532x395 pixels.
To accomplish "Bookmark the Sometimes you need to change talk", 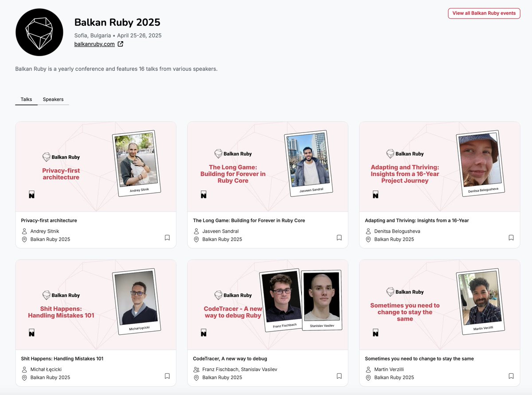I will tap(511, 376).
